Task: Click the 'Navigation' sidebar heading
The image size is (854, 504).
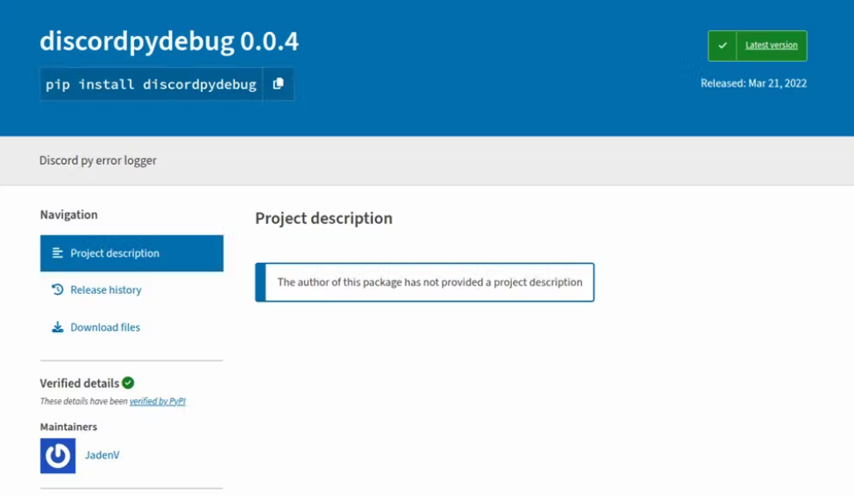Action: (69, 215)
